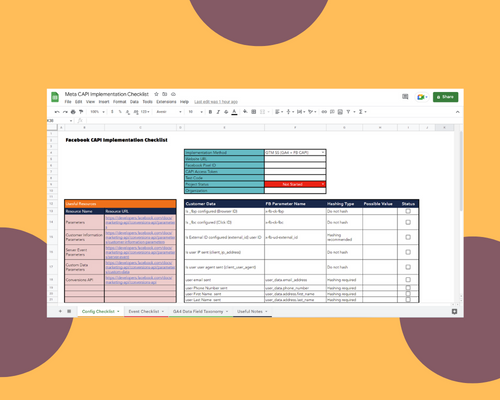Image resolution: width=500 pixels, height=400 pixels.
Task: Open Implementation Method dropdown cell
Action: [x=295, y=152]
